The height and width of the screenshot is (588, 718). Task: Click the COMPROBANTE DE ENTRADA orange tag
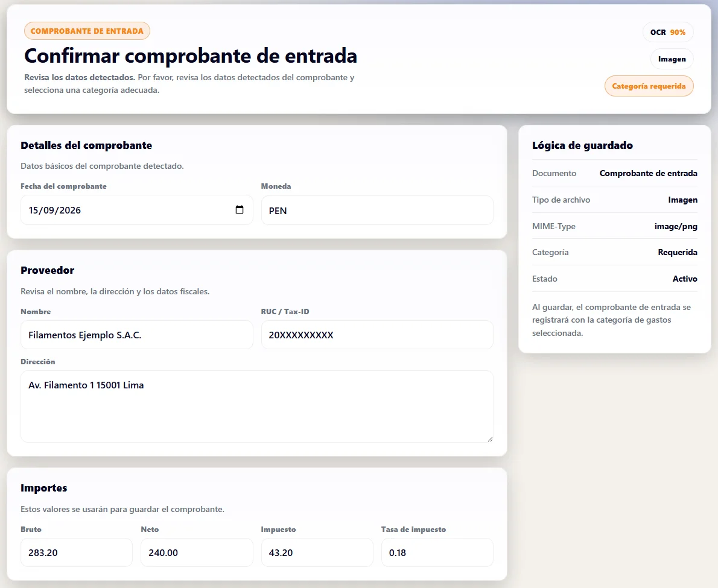(87, 31)
